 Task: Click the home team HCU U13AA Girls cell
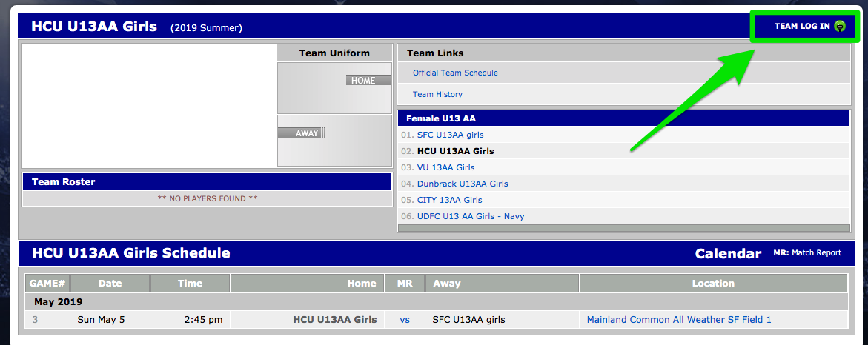pos(307,320)
